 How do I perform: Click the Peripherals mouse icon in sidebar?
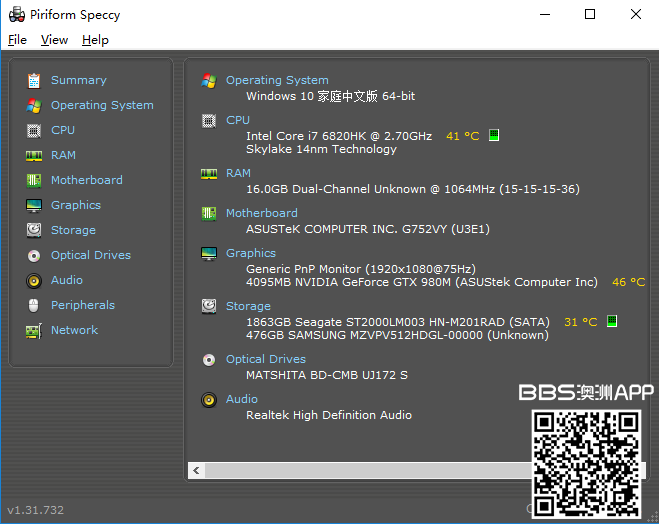(x=34, y=305)
